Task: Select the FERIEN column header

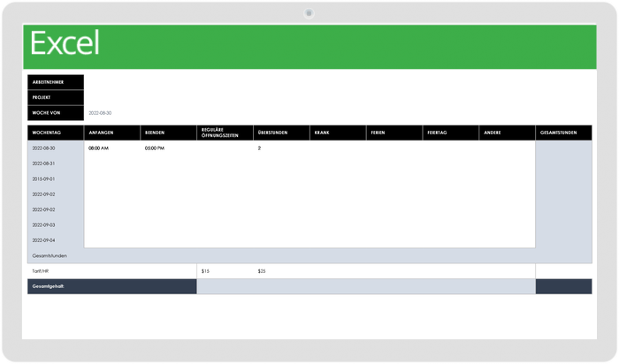Action: pyautogui.click(x=394, y=133)
